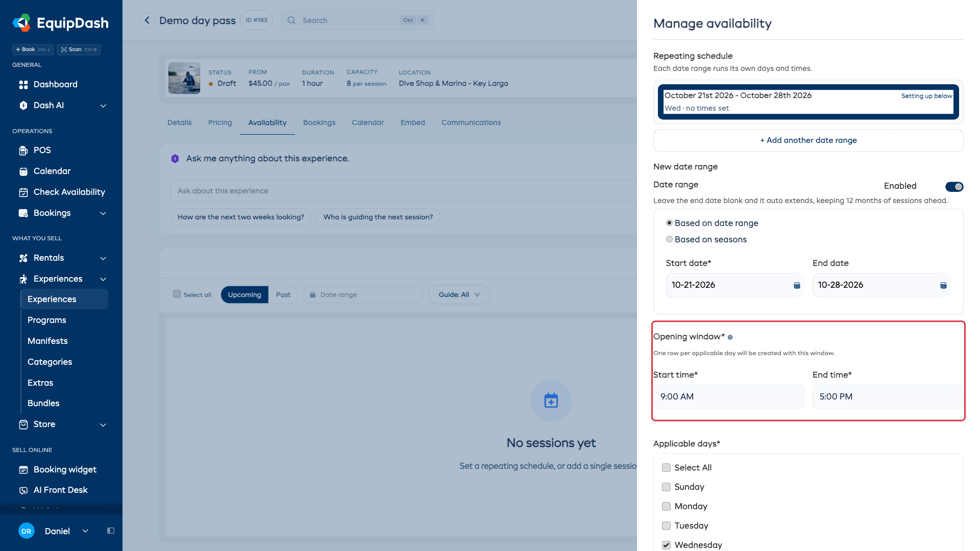Show Upcoming sessions
980x551 pixels.
244,295
